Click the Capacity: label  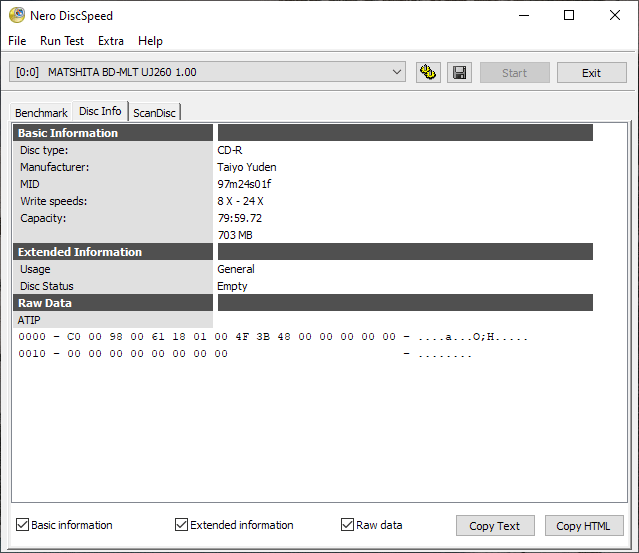click(x=43, y=218)
